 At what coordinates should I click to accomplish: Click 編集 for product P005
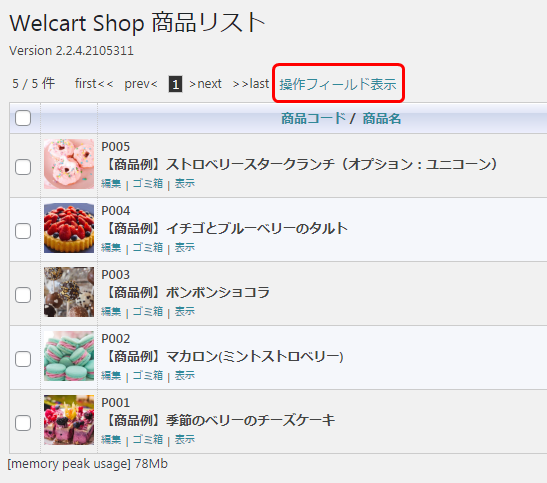[111, 183]
